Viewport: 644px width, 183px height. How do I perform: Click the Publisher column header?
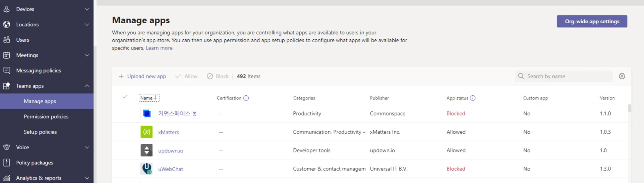tap(379, 98)
